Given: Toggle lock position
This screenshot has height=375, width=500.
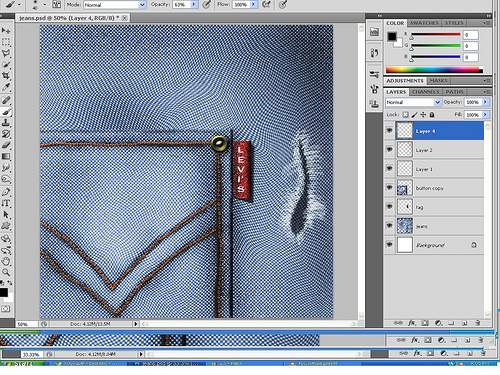Looking at the screenshot, I should coord(423,115).
